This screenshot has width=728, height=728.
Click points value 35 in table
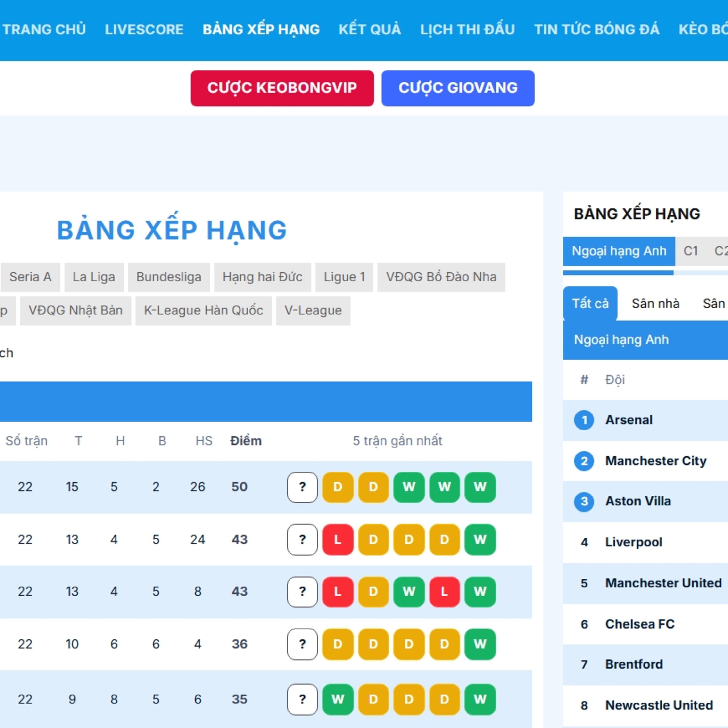239,699
